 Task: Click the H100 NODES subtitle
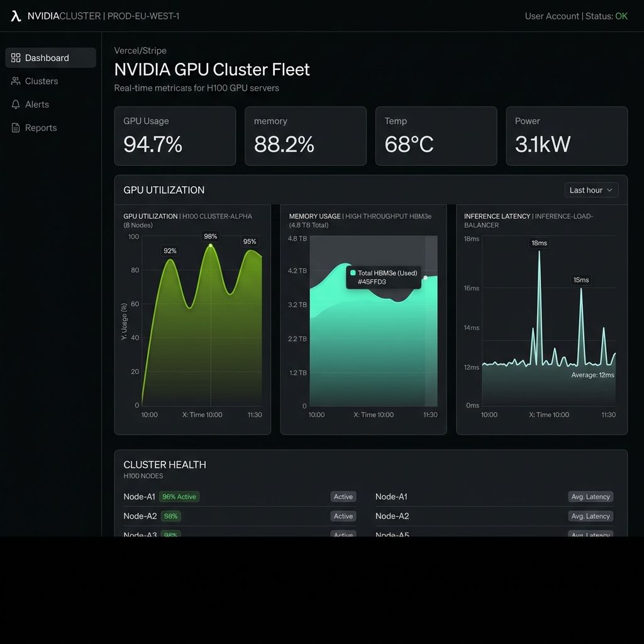tap(143, 476)
